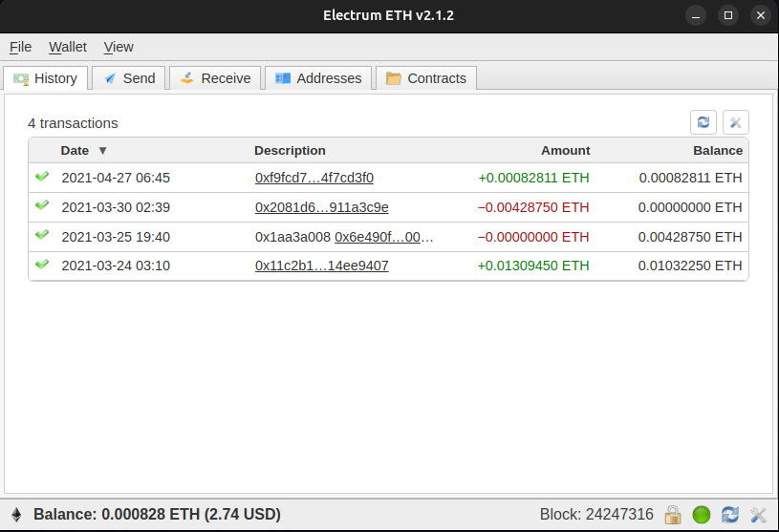Open preferences via the tools icon
This screenshot has height=532, width=779.
(x=758, y=515)
